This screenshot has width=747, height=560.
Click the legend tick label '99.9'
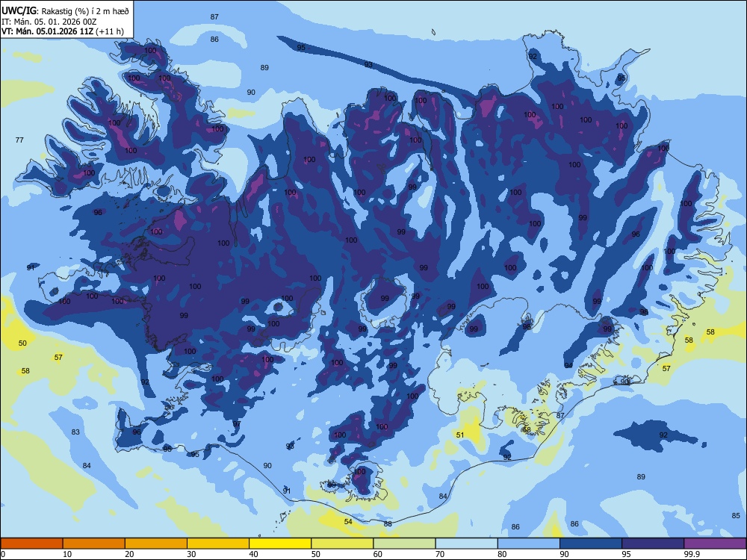(x=692, y=554)
